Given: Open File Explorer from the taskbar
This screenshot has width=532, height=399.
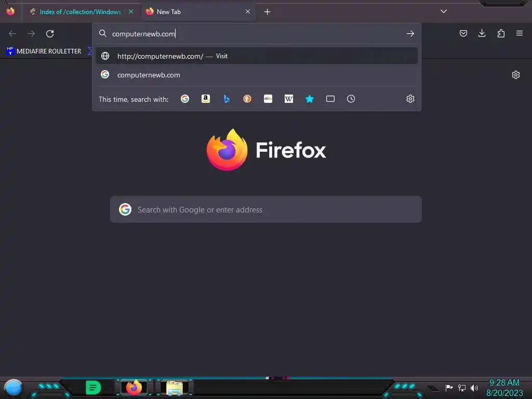Looking at the screenshot, I should pos(175,388).
